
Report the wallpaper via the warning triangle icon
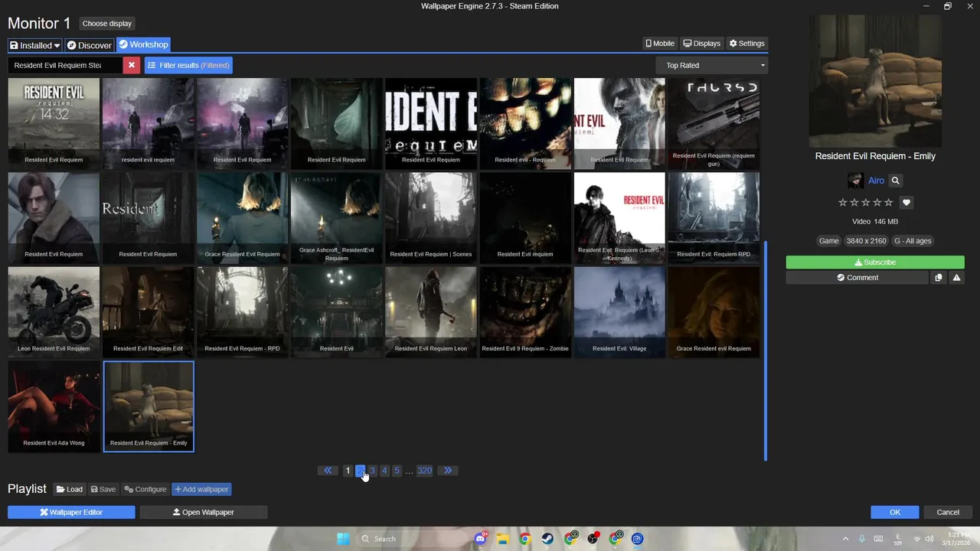(x=956, y=278)
